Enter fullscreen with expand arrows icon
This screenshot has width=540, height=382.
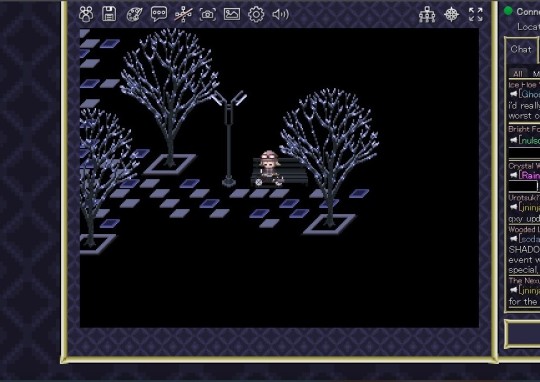(476, 15)
